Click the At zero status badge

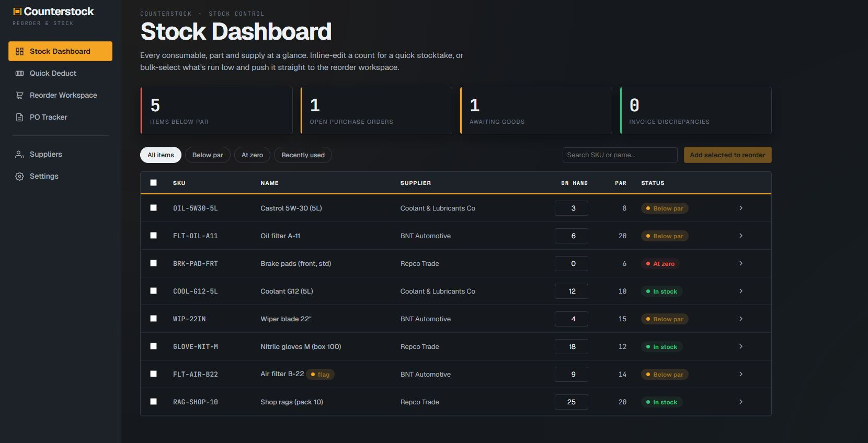(x=660, y=263)
